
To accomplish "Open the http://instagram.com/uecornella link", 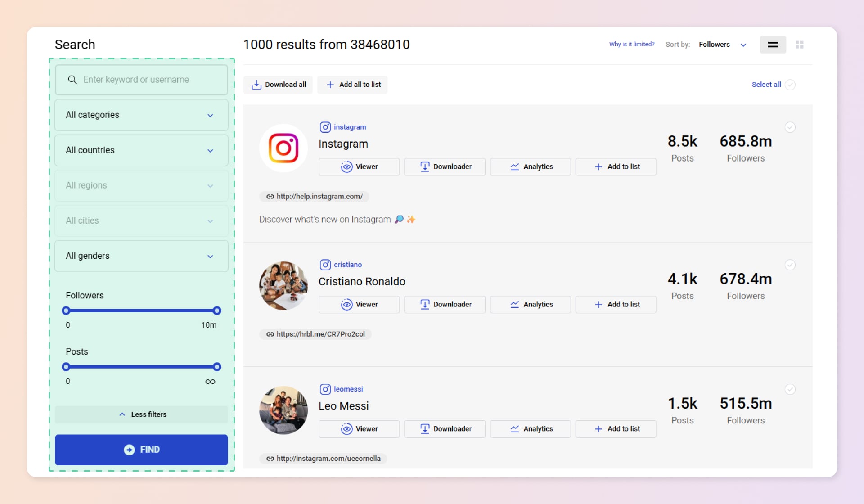I will pyautogui.click(x=328, y=459).
